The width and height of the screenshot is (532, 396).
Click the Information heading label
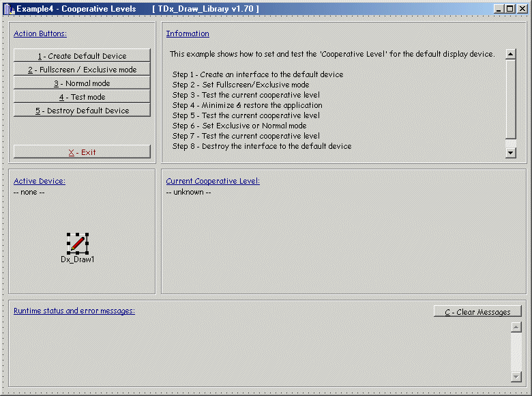click(188, 33)
